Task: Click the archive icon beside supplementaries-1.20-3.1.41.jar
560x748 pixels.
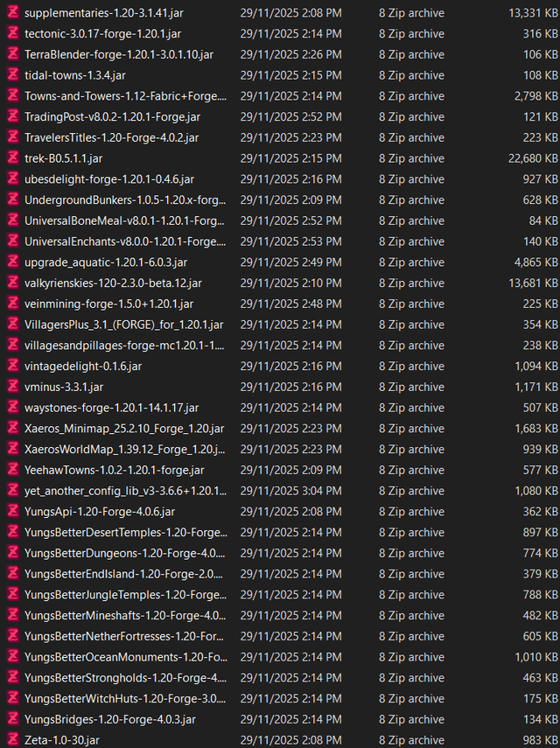Action: [x=13, y=13]
